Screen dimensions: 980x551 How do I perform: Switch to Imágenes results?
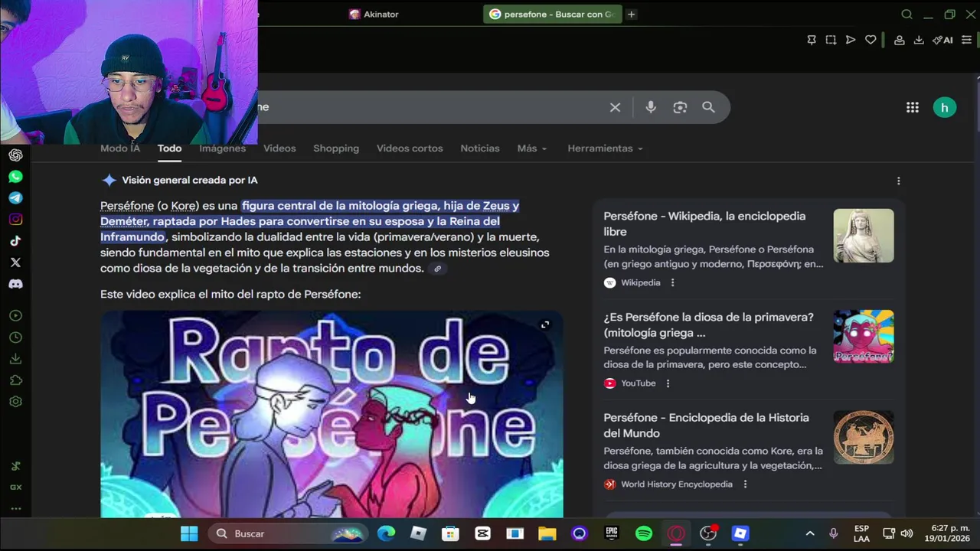[222, 148]
